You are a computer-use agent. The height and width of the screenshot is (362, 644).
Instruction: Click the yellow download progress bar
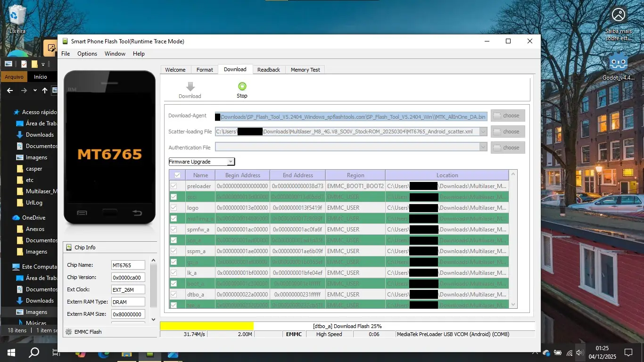click(x=206, y=326)
